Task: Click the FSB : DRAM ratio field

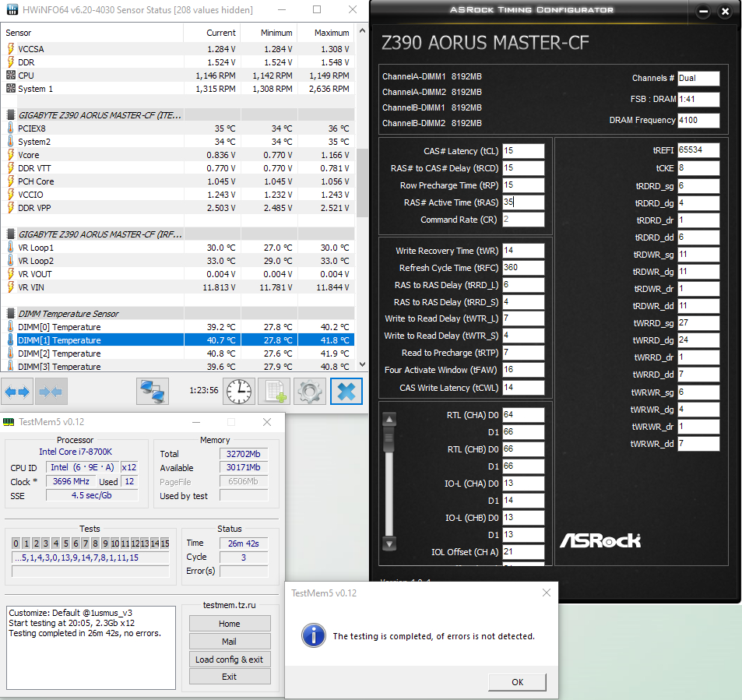Action: (x=698, y=100)
